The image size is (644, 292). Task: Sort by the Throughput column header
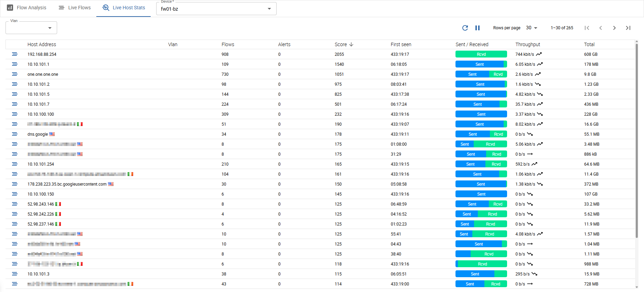(x=528, y=44)
